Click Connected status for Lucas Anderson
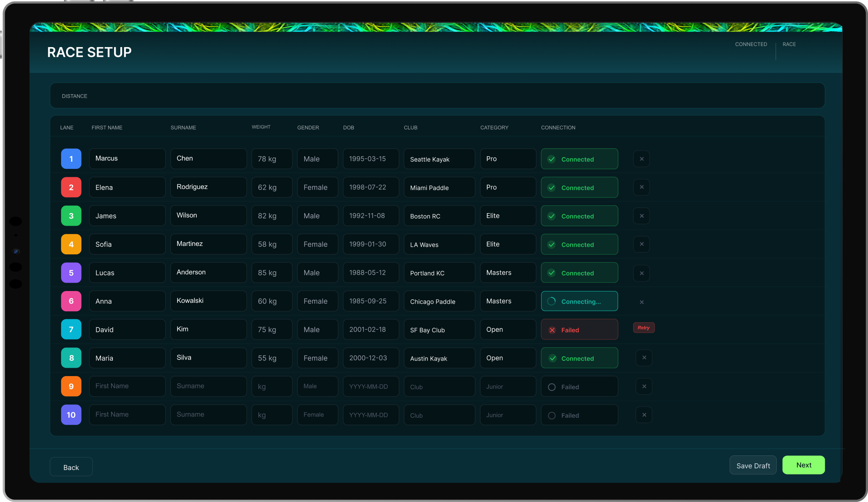The width and height of the screenshot is (868, 502). (579, 272)
